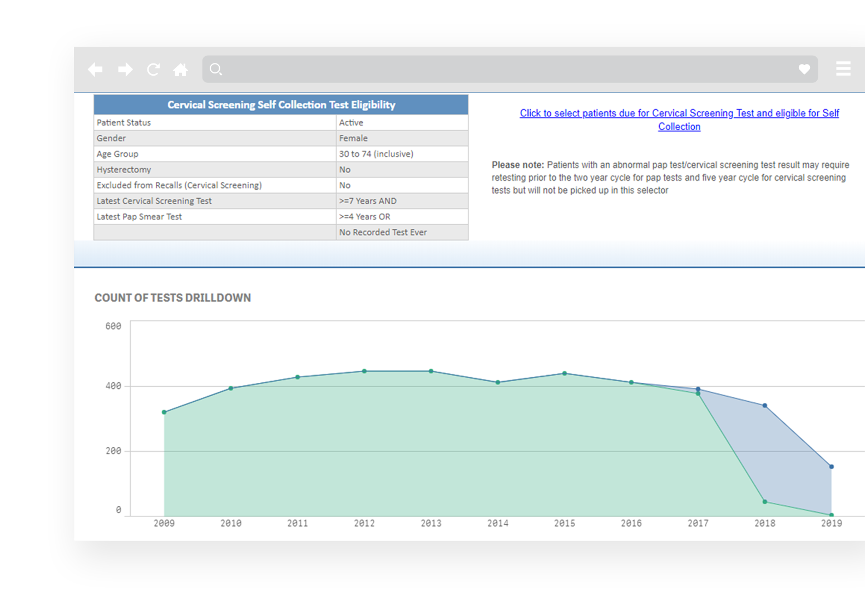Select the 'COUNT OF TESTS DRILLDOWN' heading
The width and height of the screenshot is (865, 616).
tap(172, 298)
